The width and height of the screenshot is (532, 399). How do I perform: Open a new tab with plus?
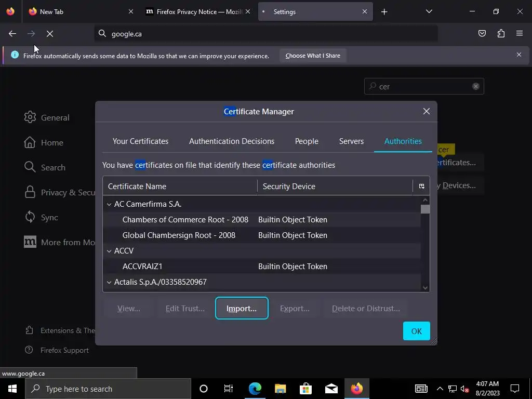[384, 12]
